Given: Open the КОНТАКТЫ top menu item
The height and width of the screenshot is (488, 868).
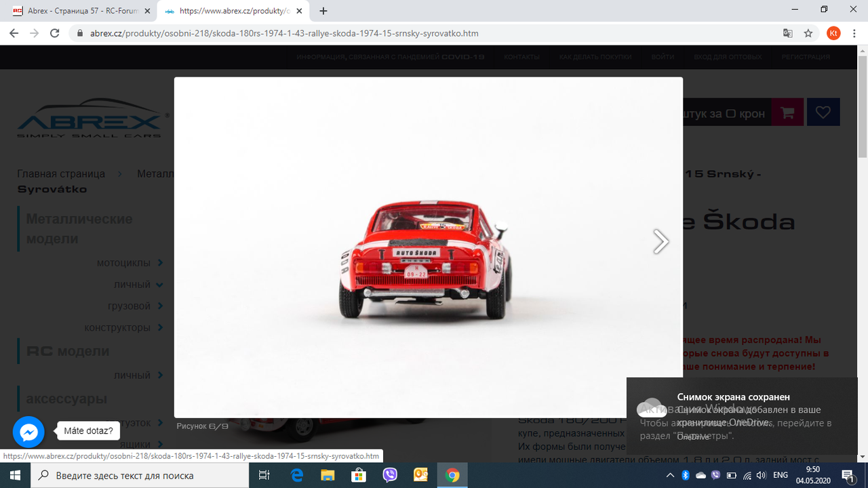Looking at the screenshot, I should tap(521, 57).
